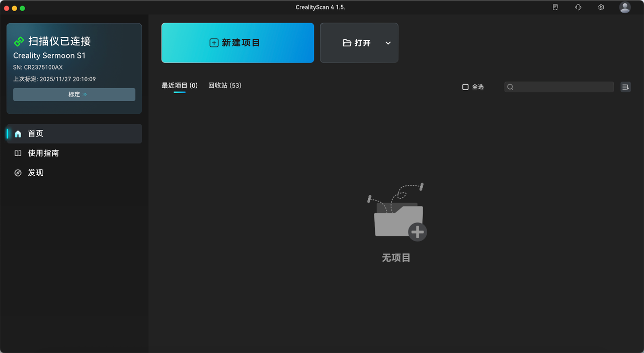Click the project list sort order icon
This screenshot has width=644, height=353.
[625, 87]
